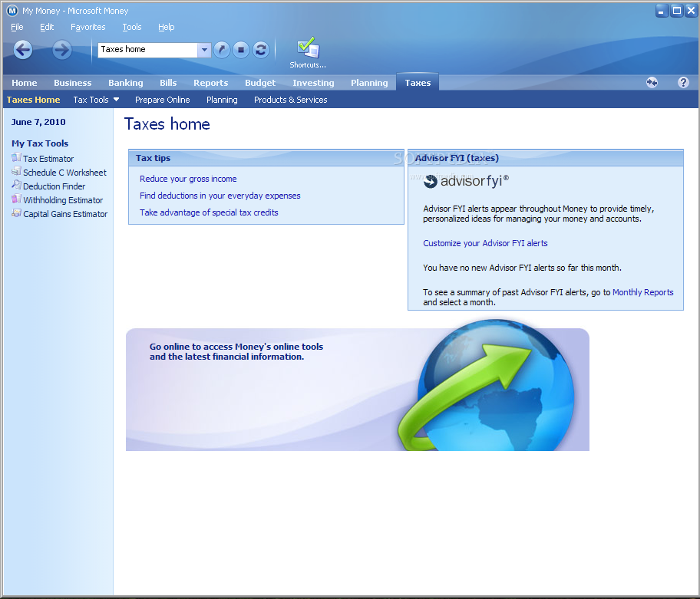Click the Capital Gains Estimator icon

tap(16, 213)
